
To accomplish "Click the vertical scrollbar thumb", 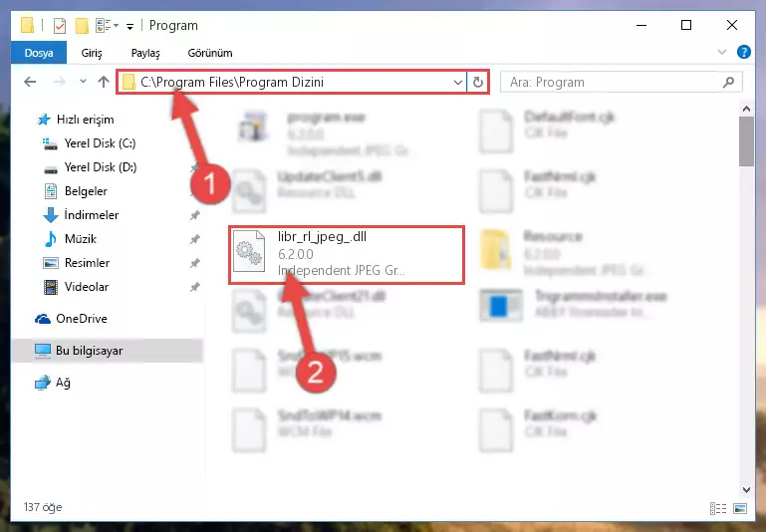I will (746, 141).
